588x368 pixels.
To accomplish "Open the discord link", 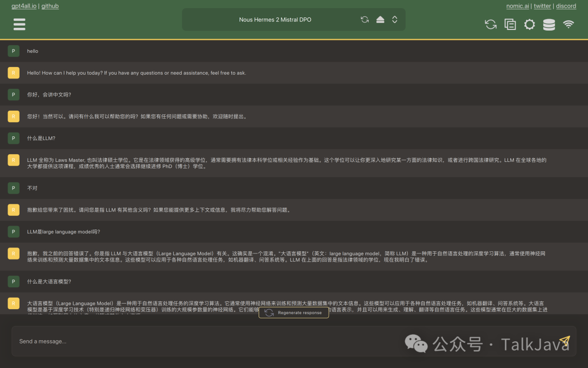I will click(566, 6).
